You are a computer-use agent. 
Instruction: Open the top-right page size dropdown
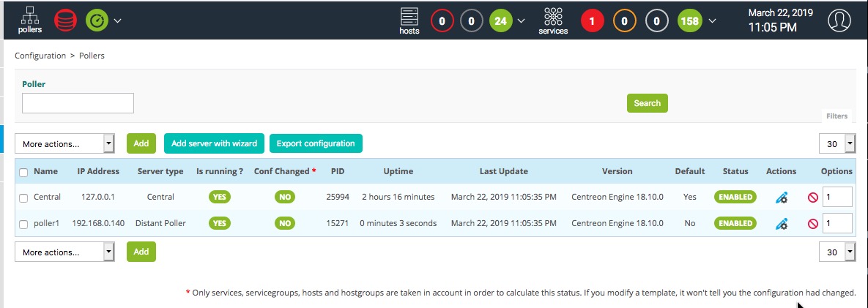coord(837,144)
